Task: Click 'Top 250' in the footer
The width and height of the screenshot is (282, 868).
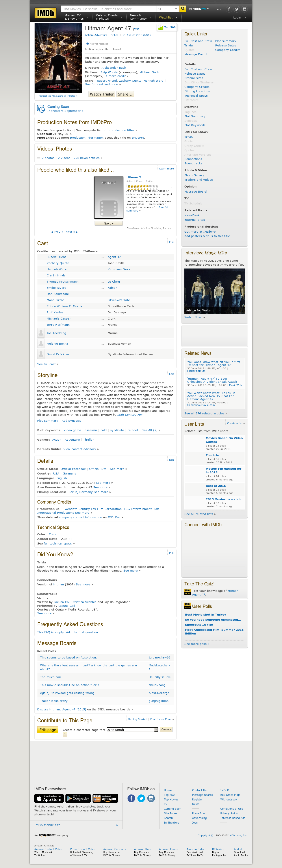Action: [169, 795]
